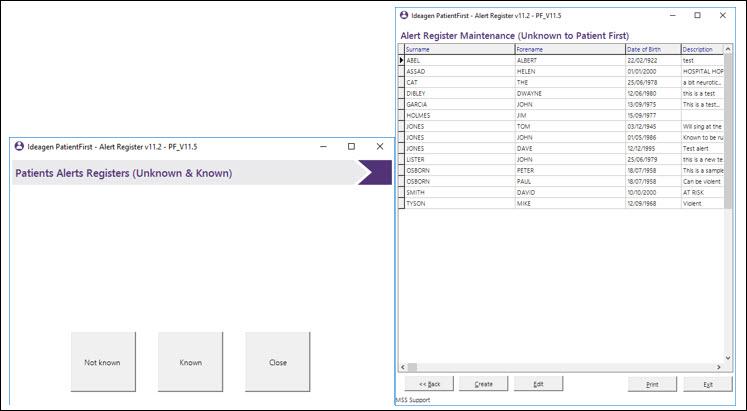Viewport: 747px width, 411px height.
Task: Click date of birth 01/01/2000
Action: click(653, 71)
